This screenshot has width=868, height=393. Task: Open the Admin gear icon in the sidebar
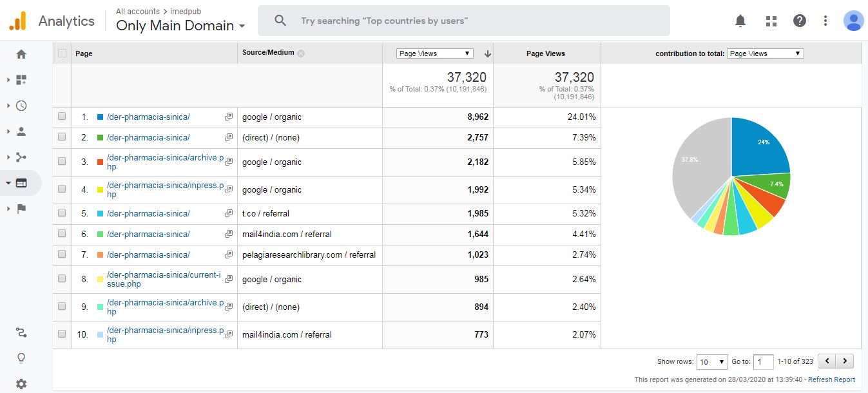coord(21,384)
